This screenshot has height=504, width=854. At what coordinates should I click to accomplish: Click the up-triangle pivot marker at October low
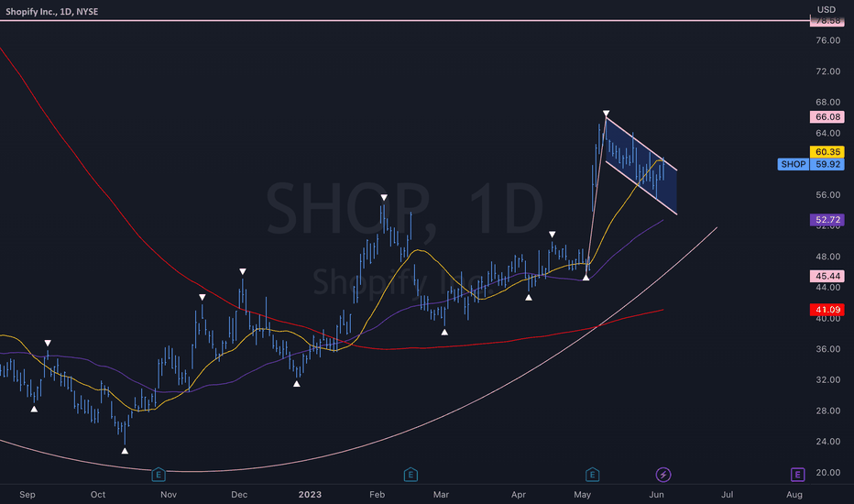125,451
